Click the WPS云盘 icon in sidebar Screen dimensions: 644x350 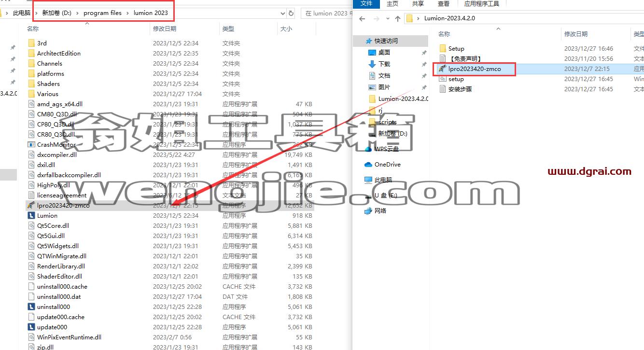click(x=368, y=149)
